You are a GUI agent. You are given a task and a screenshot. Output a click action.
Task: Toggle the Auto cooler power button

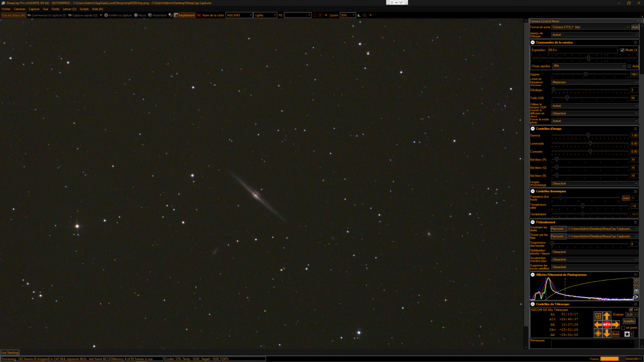pyautogui.click(x=626, y=198)
